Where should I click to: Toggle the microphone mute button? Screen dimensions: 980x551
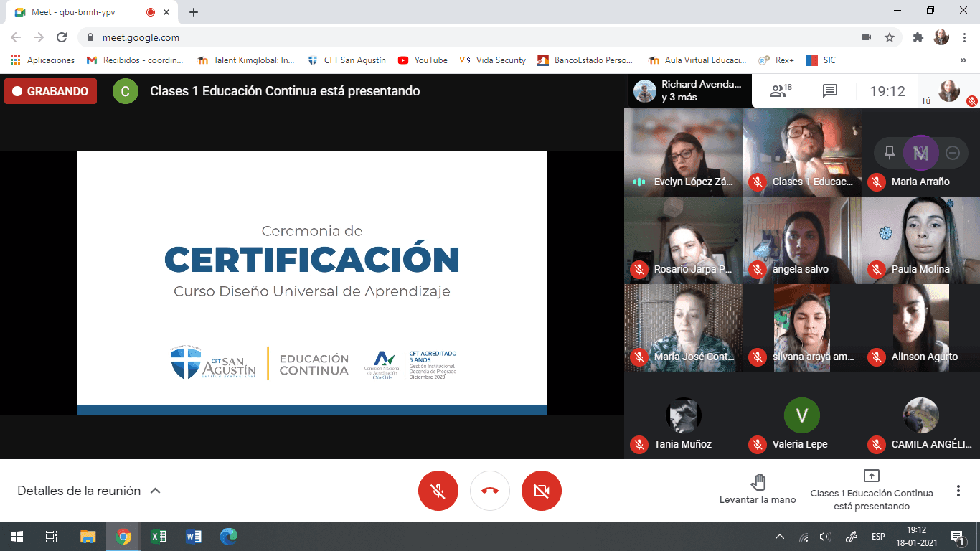coord(438,491)
